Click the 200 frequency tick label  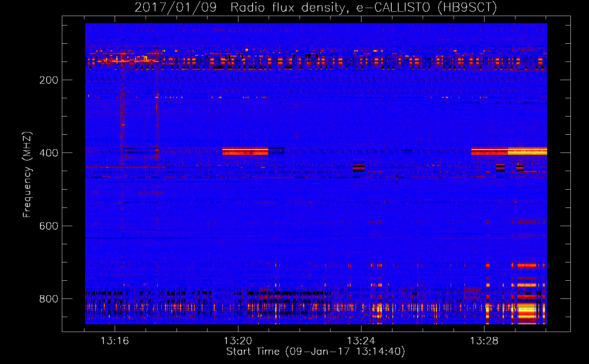click(x=49, y=80)
